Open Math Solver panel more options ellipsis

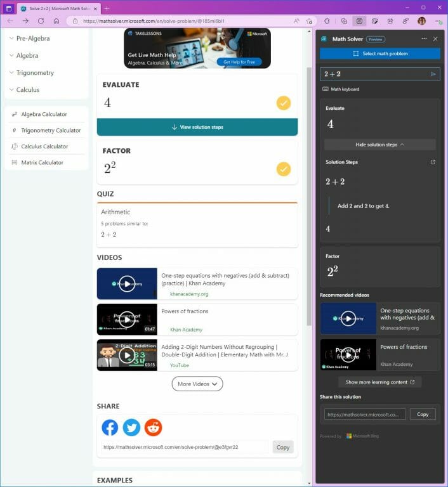424,39
